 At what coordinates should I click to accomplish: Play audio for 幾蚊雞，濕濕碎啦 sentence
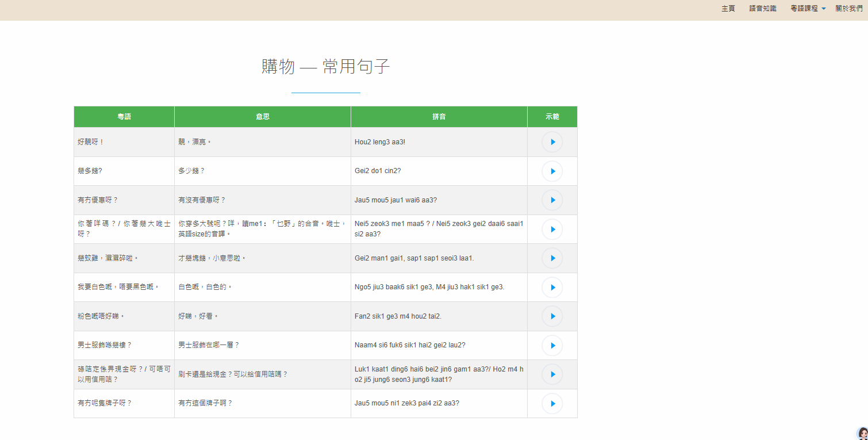click(x=552, y=258)
